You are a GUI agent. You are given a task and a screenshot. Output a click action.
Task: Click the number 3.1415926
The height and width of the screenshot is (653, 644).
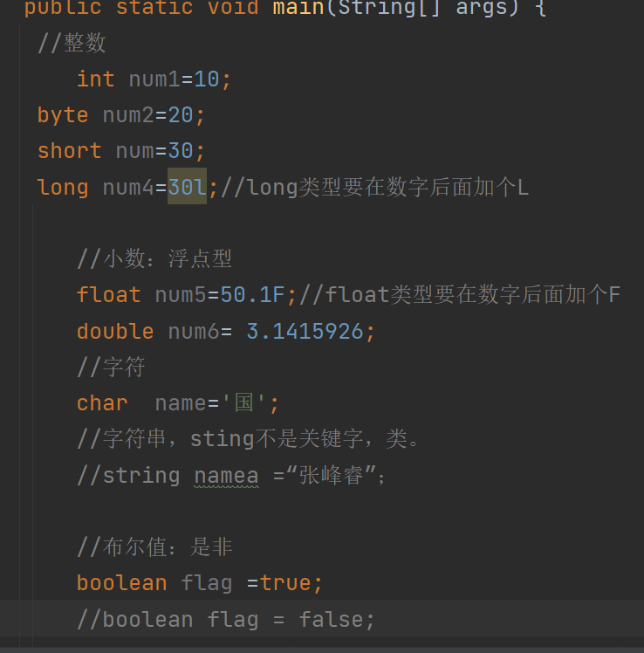tap(306, 331)
